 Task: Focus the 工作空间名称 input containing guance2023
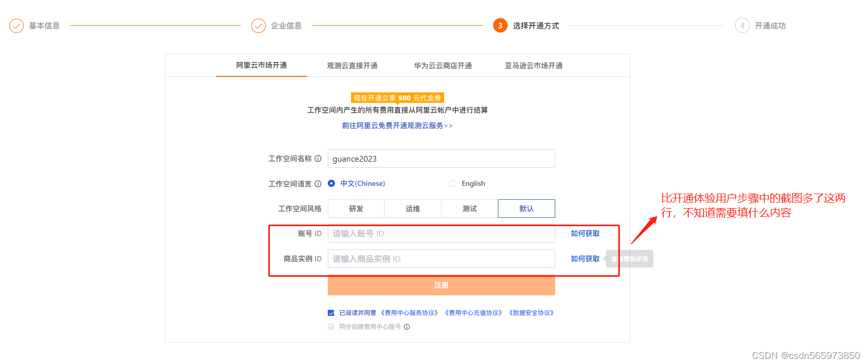[x=441, y=159]
